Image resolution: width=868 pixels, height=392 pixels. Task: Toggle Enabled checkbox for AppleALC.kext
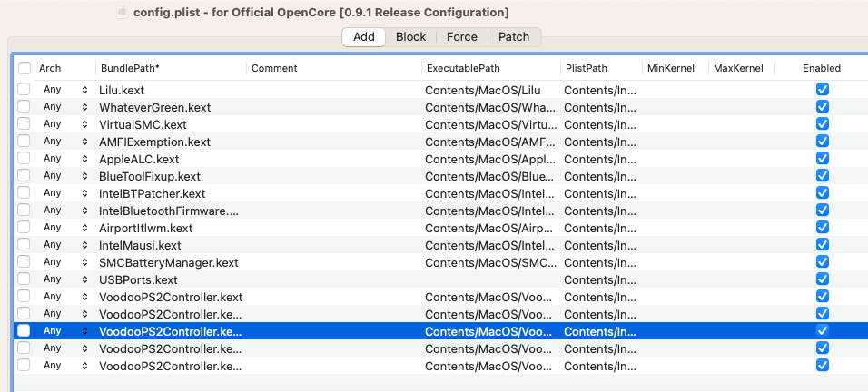pos(823,159)
